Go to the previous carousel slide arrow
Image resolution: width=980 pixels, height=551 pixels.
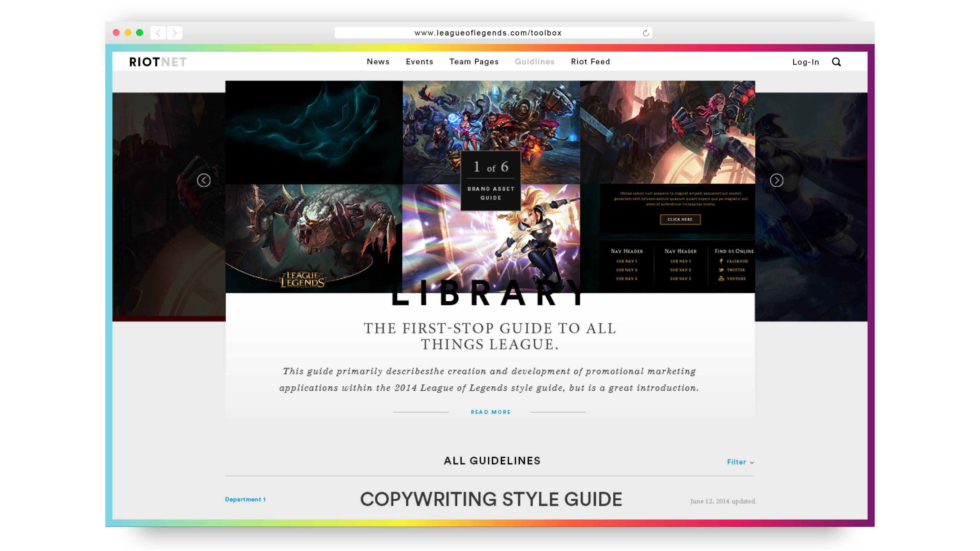pyautogui.click(x=204, y=180)
